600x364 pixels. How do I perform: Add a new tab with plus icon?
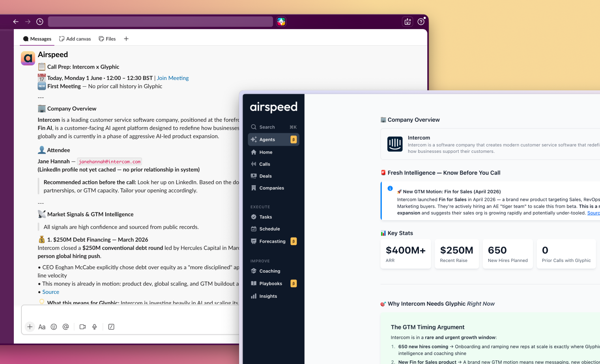coord(126,39)
